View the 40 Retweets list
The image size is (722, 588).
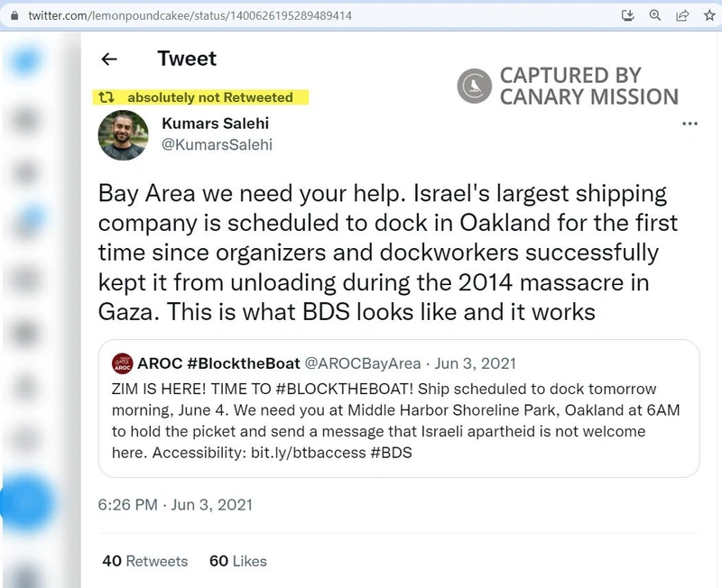(145, 561)
